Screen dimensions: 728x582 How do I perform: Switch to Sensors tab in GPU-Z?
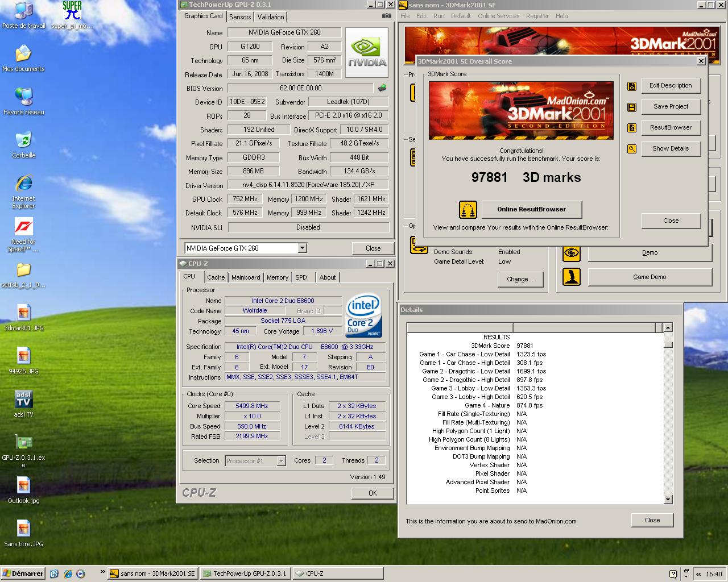[240, 17]
